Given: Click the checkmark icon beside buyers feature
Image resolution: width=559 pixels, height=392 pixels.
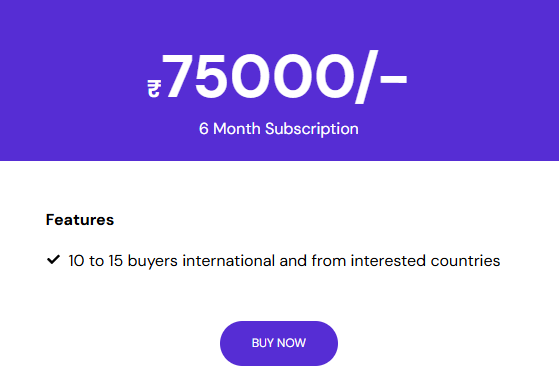Looking at the screenshot, I should point(53,259).
